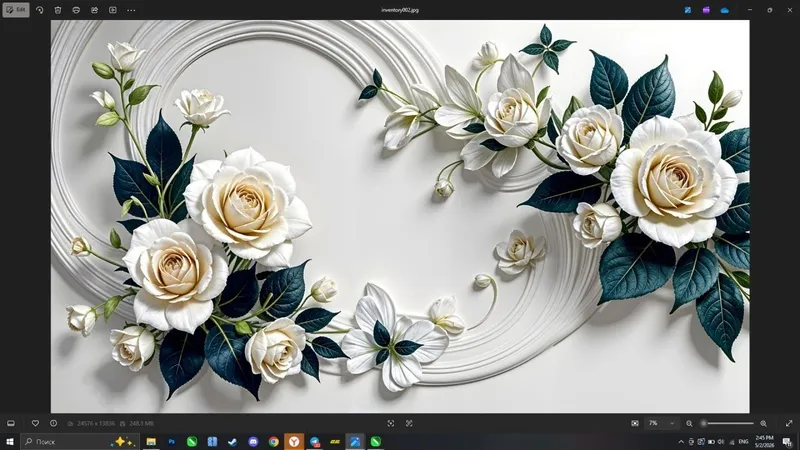Open the three-dots See more menu

[x=131, y=10]
